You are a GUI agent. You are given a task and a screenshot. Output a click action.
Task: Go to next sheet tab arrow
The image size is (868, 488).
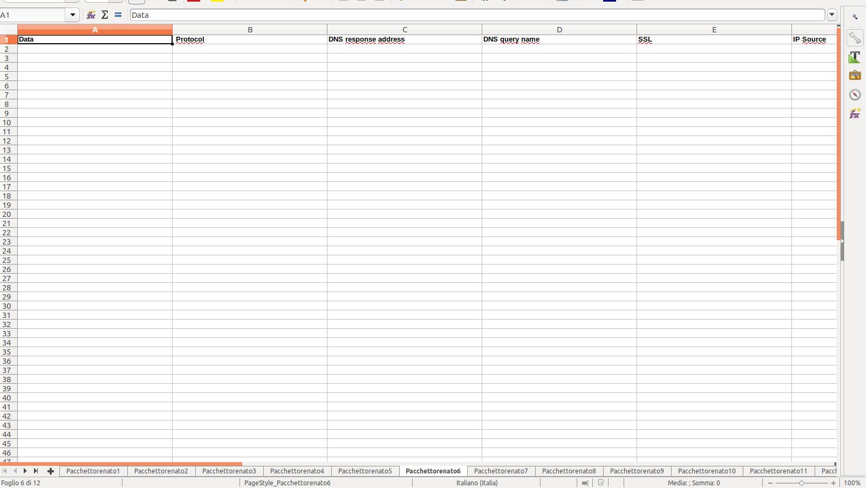click(x=25, y=471)
